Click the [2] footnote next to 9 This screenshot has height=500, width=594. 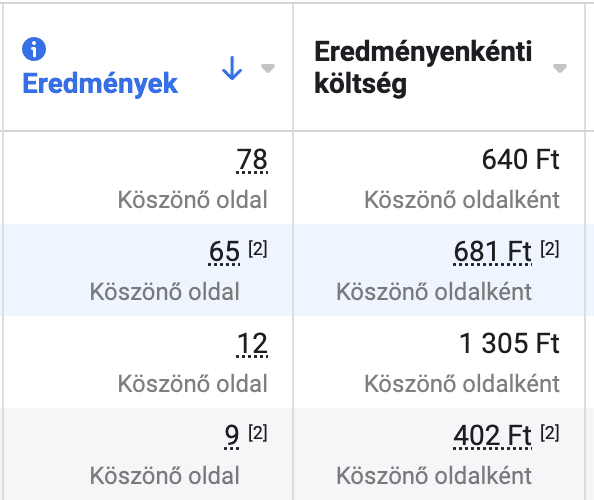[x=258, y=433]
